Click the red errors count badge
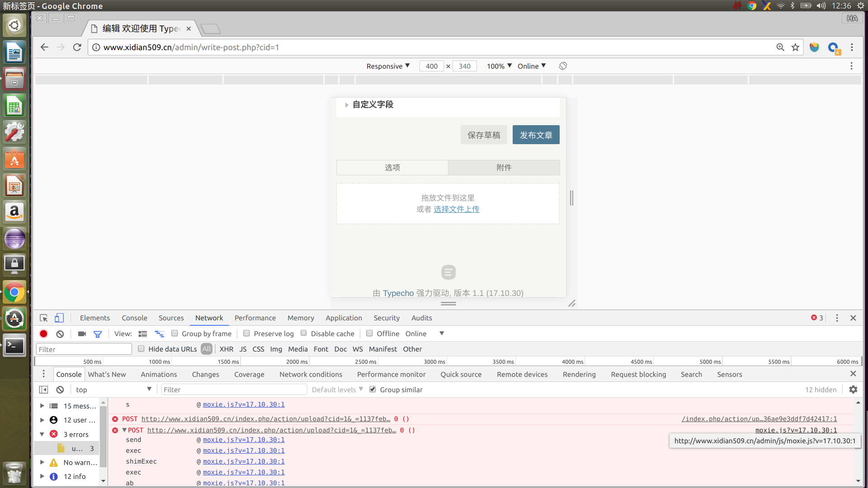The width and height of the screenshot is (868, 488). (817, 318)
